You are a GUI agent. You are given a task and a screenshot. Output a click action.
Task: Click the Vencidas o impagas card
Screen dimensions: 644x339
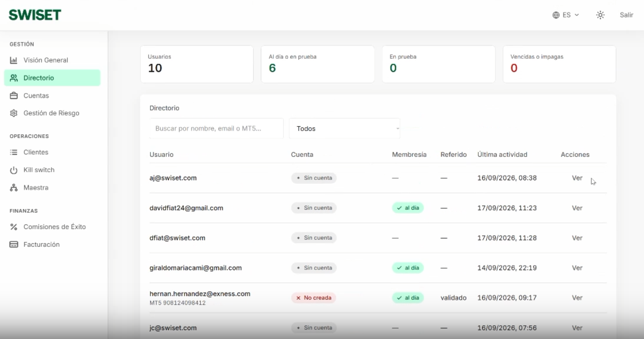click(559, 64)
